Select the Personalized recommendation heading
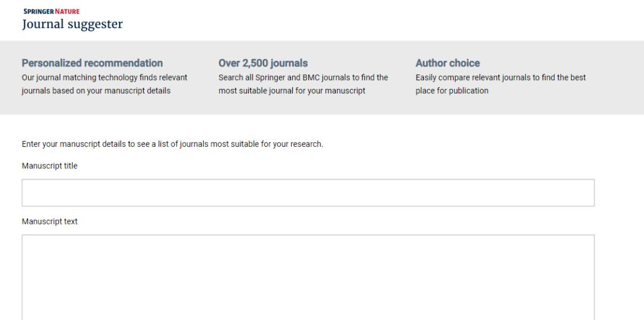644x320 pixels. (92, 63)
